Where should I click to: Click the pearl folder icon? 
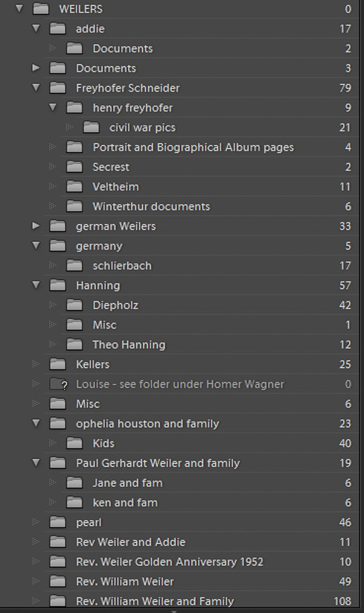click(57, 522)
